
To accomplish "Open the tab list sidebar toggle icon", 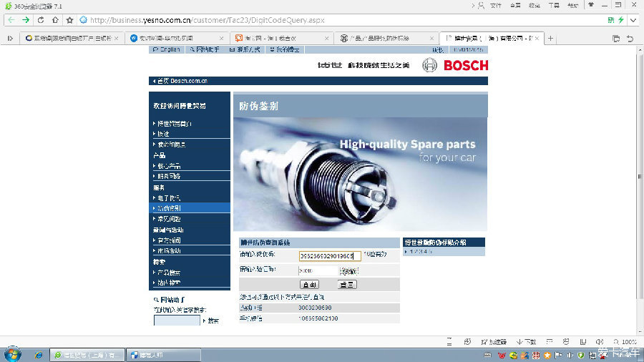I will point(10,38).
